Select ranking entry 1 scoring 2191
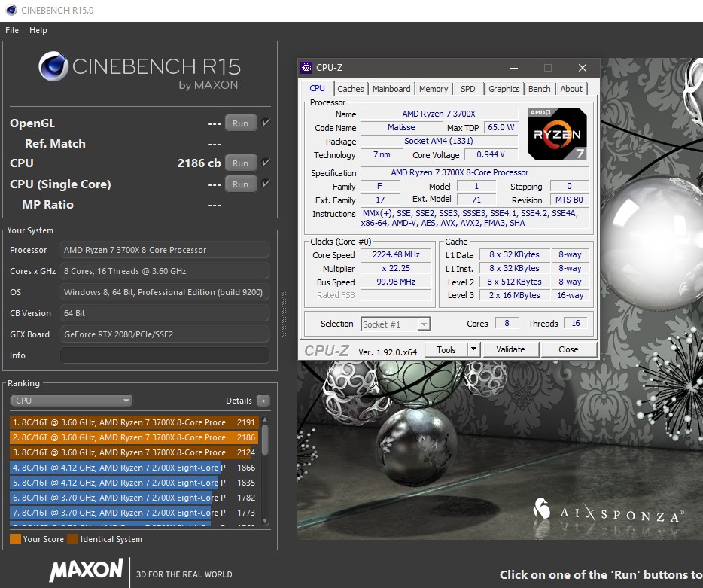Viewport: 703px width, 588px height. pyautogui.click(x=134, y=422)
